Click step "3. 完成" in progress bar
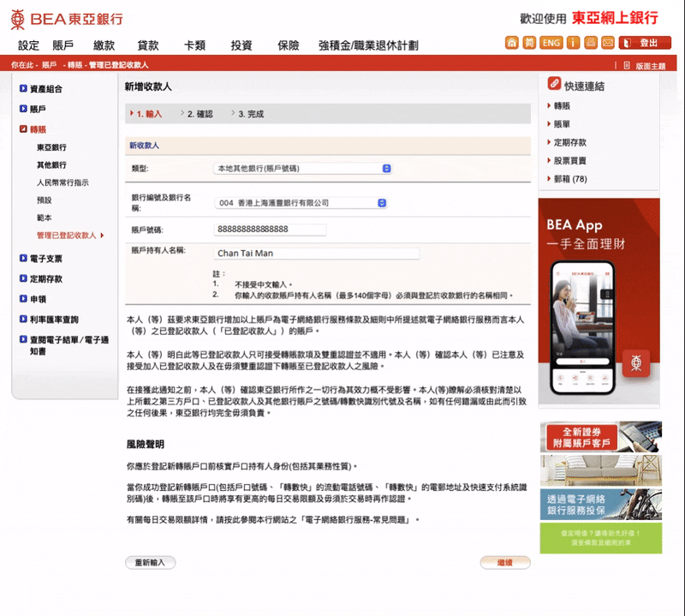The image size is (685, 616). tap(251, 114)
